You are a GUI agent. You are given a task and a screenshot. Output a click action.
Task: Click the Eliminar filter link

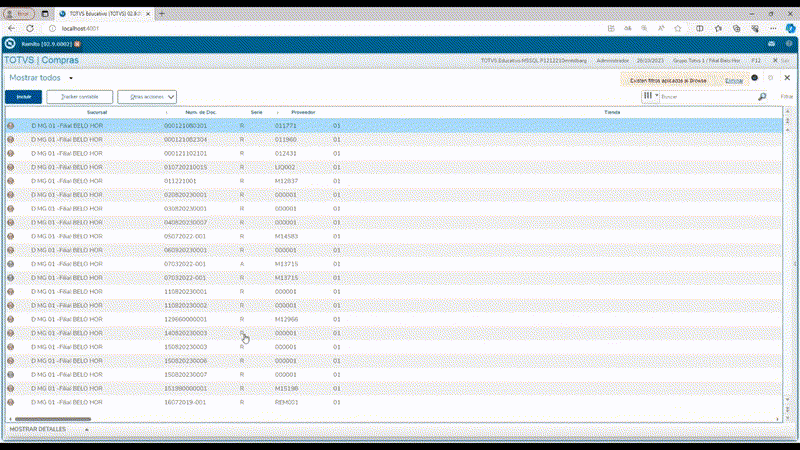[x=734, y=81]
